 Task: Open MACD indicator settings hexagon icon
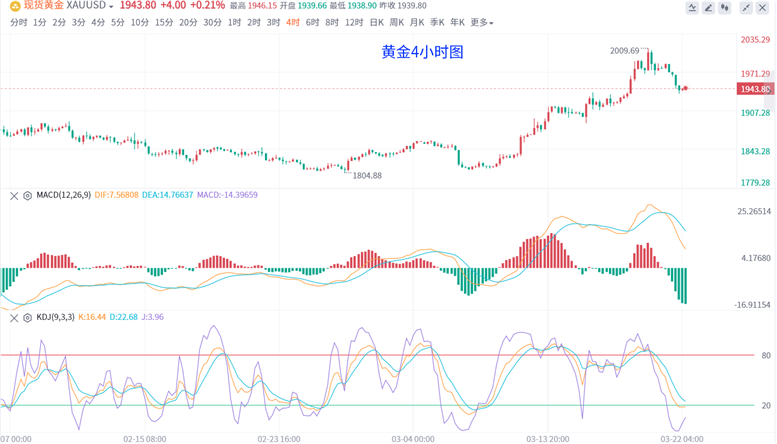[27, 196]
